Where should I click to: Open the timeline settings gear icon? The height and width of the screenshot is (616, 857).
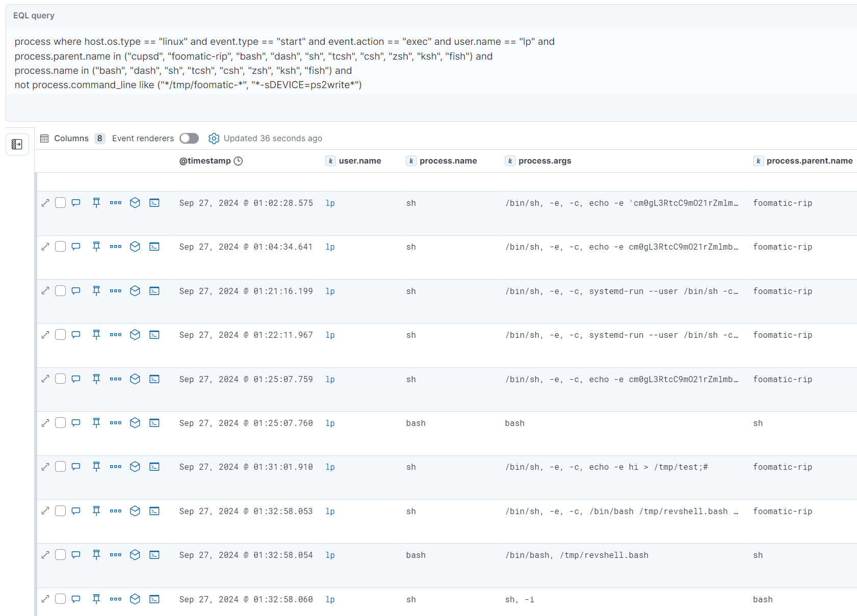pyautogui.click(x=214, y=139)
